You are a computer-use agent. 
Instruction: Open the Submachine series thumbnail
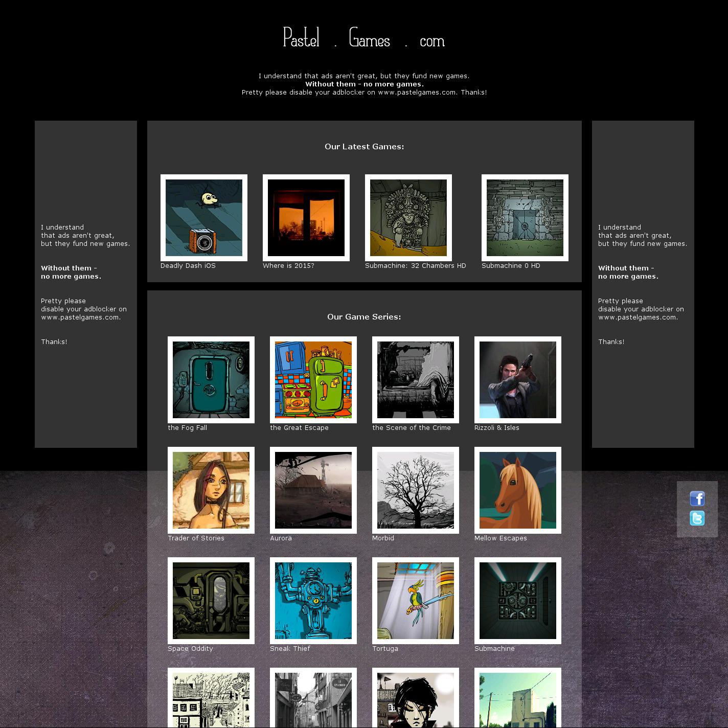[x=518, y=601]
